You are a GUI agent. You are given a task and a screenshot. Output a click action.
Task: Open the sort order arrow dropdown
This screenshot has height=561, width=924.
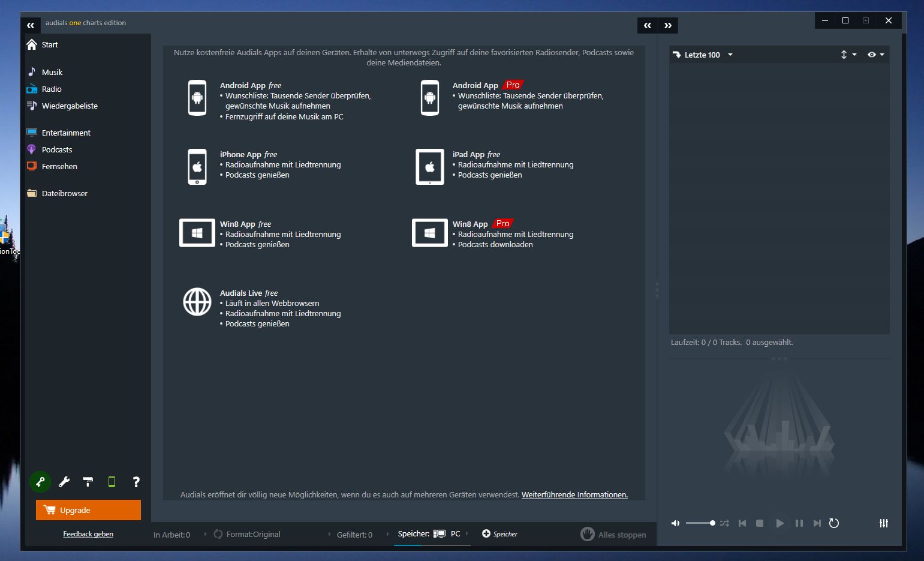[x=848, y=55]
